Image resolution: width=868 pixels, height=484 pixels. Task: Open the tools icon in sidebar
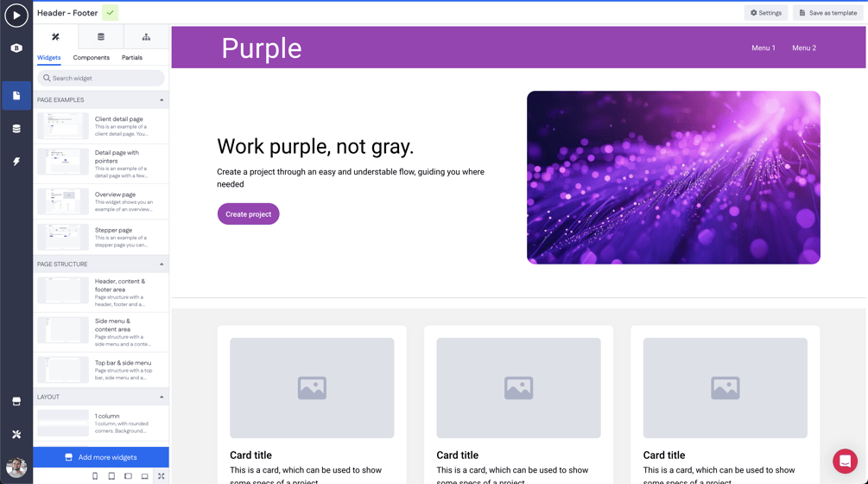[x=16, y=434]
